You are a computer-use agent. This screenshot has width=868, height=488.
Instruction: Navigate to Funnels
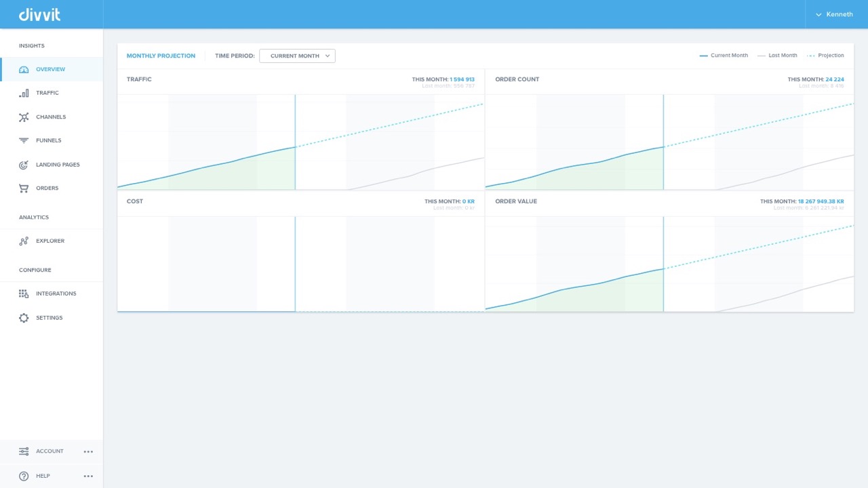tap(51, 141)
